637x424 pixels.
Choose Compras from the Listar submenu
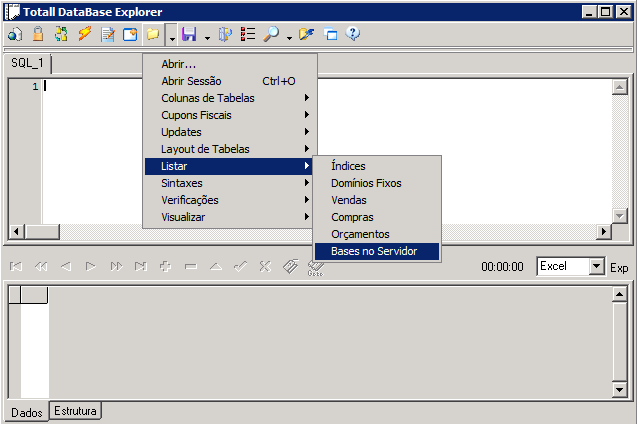pos(377,217)
